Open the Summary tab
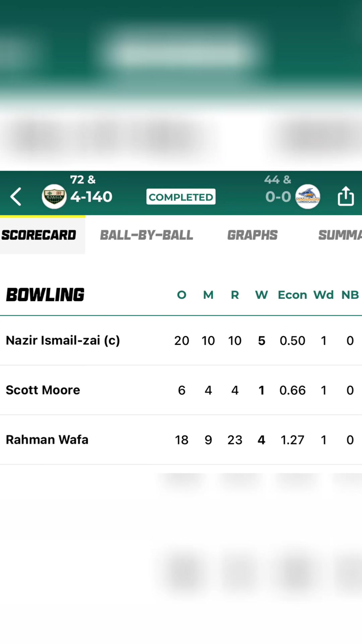Viewport: 362px width, 644px height. point(340,235)
